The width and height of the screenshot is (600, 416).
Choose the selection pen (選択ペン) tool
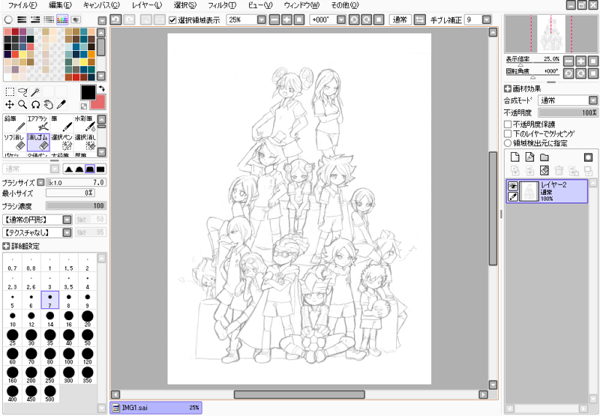pyautogui.click(x=62, y=142)
